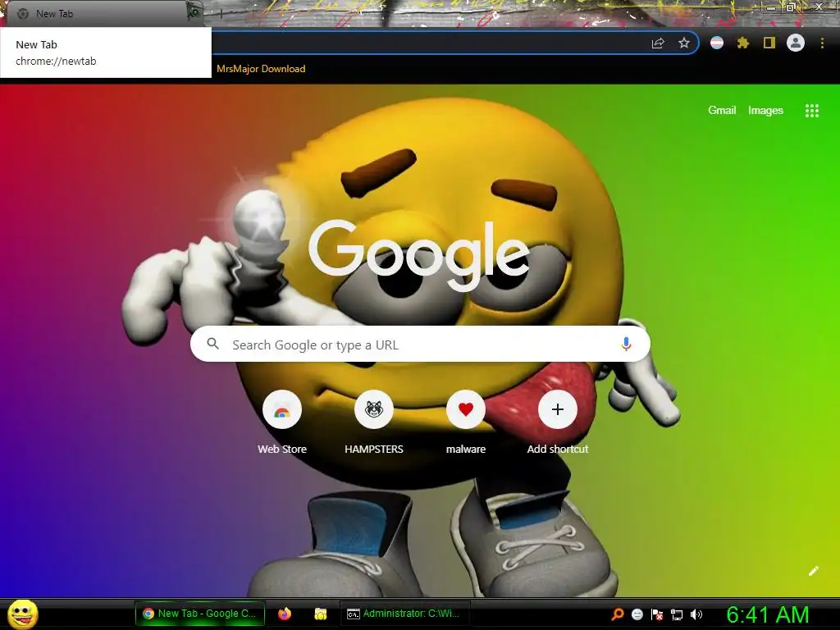Open the striped flag extension icon
Viewport: 840px width, 630px height.
(x=717, y=43)
